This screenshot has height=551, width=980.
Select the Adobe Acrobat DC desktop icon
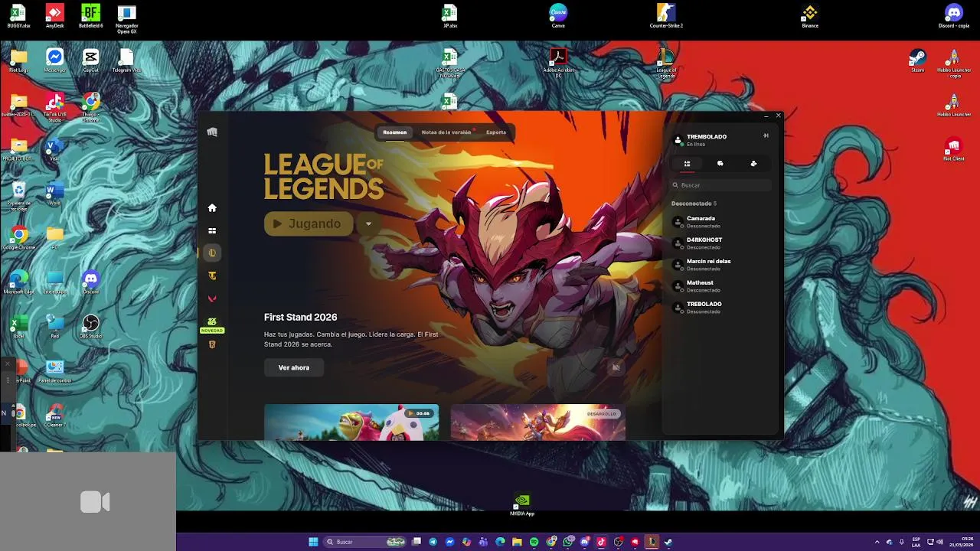[x=558, y=64]
